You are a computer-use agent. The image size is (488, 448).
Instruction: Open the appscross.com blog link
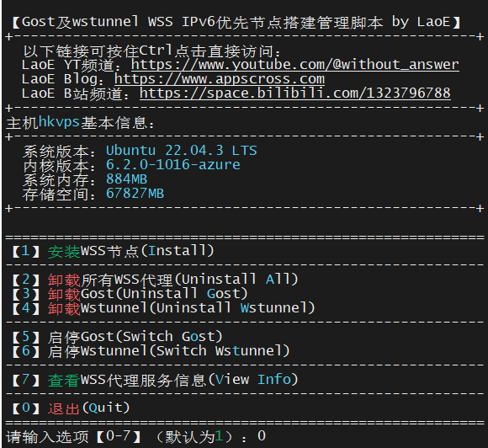coord(220,79)
